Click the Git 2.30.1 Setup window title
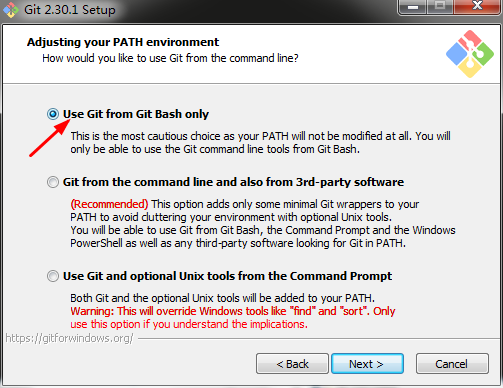Image resolution: width=503 pixels, height=388 pixels. point(70,9)
